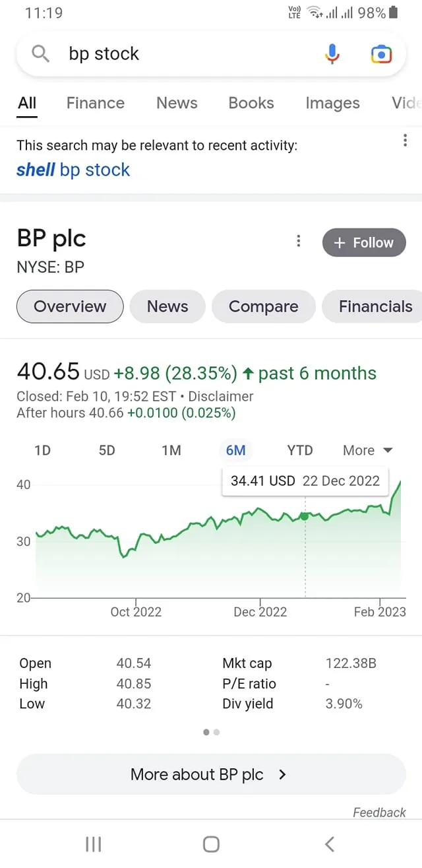Image resolution: width=422 pixels, height=868 pixels.
Task: Tap the back navigation arrow
Action: 329,843
